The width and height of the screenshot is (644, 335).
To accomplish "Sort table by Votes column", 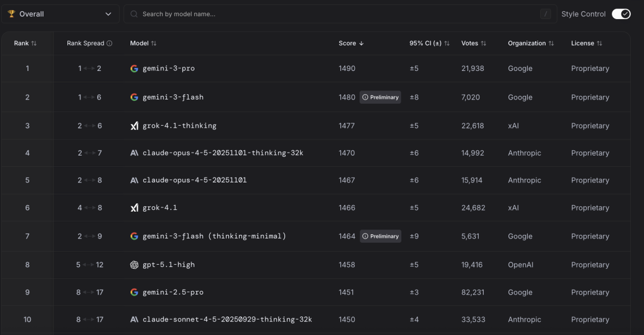I will pos(484,43).
